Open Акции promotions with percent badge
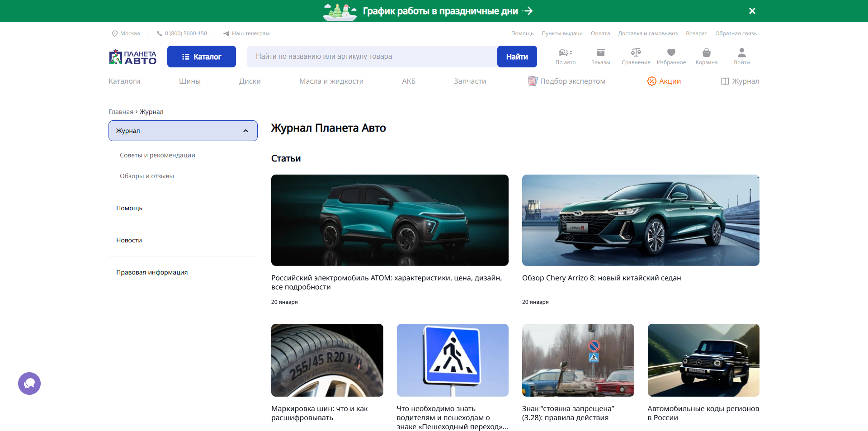 (x=664, y=81)
